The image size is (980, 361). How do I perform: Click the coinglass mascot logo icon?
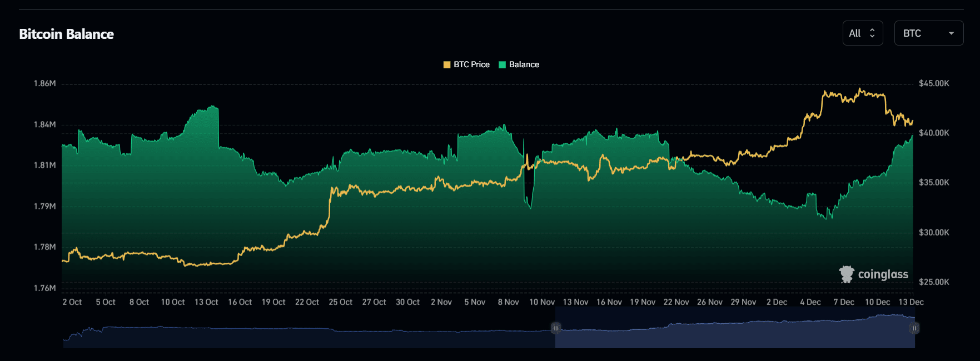[x=847, y=274]
